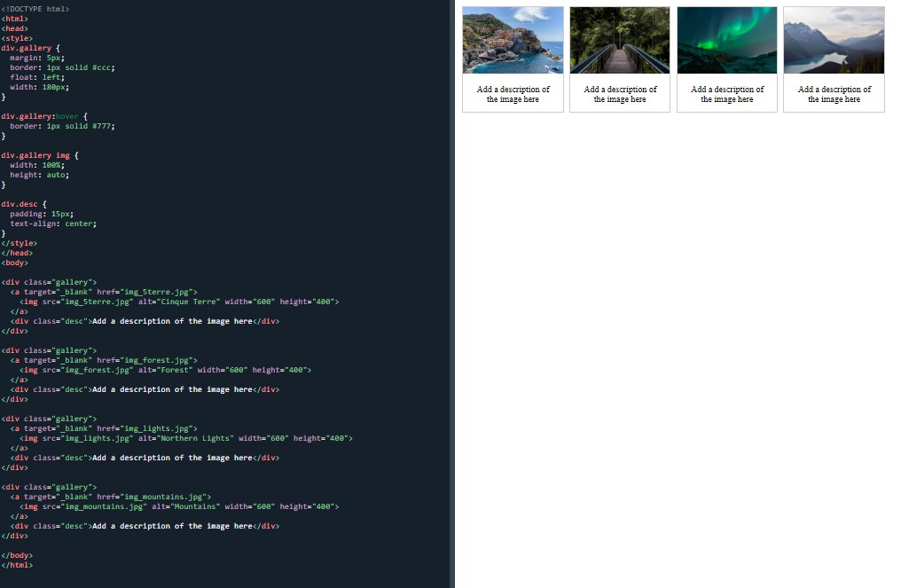This screenshot has width=901, height=588.
Task: Select the Northern Lights image caption
Action: tap(726, 94)
